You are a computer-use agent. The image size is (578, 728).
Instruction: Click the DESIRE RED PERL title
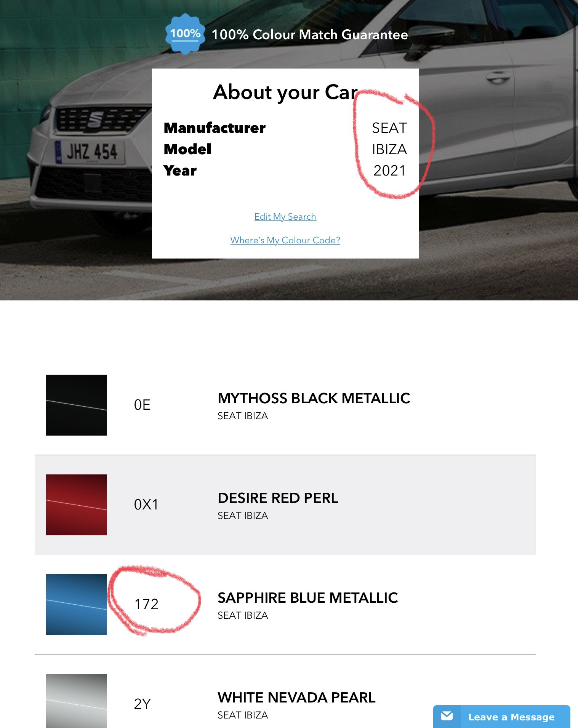(278, 498)
